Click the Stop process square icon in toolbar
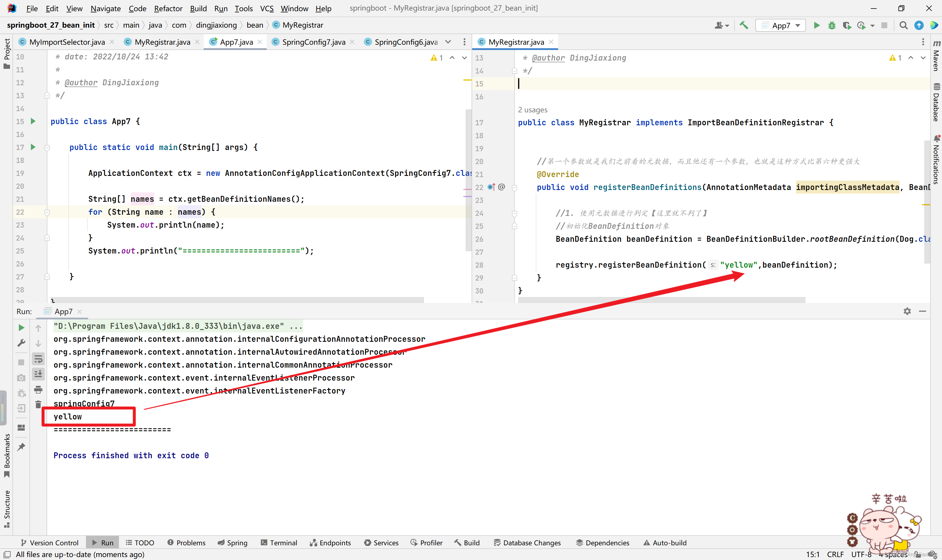The width and height of the screenshot is (942, 560). coord(884,25)
